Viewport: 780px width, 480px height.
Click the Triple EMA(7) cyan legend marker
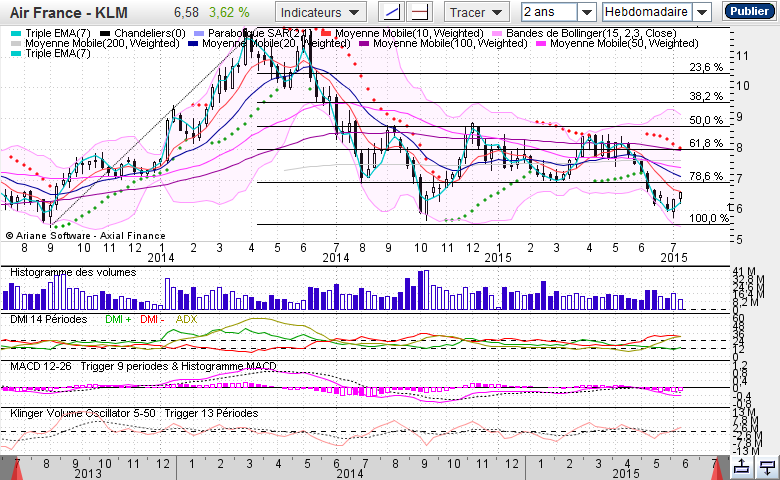coord(15,33)
